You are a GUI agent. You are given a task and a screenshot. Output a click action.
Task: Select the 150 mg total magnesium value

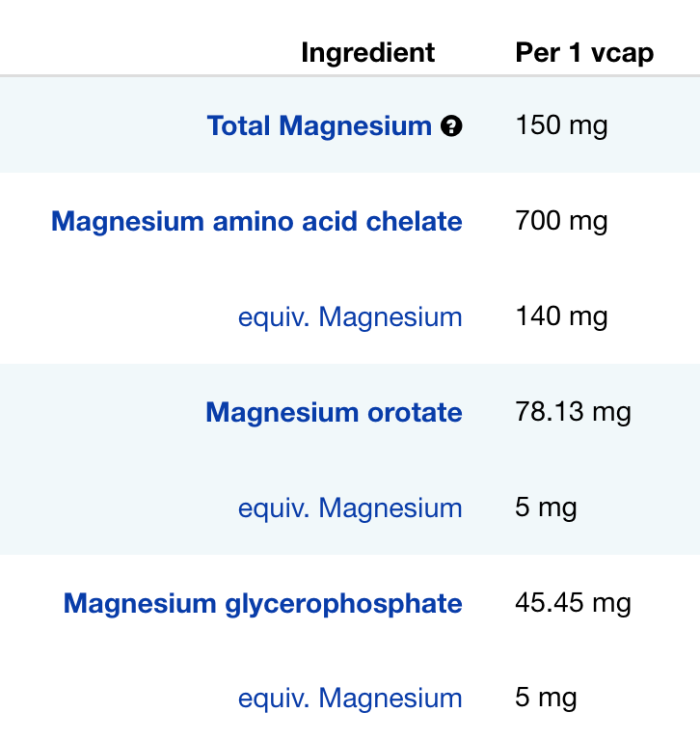tap(561, 126)
